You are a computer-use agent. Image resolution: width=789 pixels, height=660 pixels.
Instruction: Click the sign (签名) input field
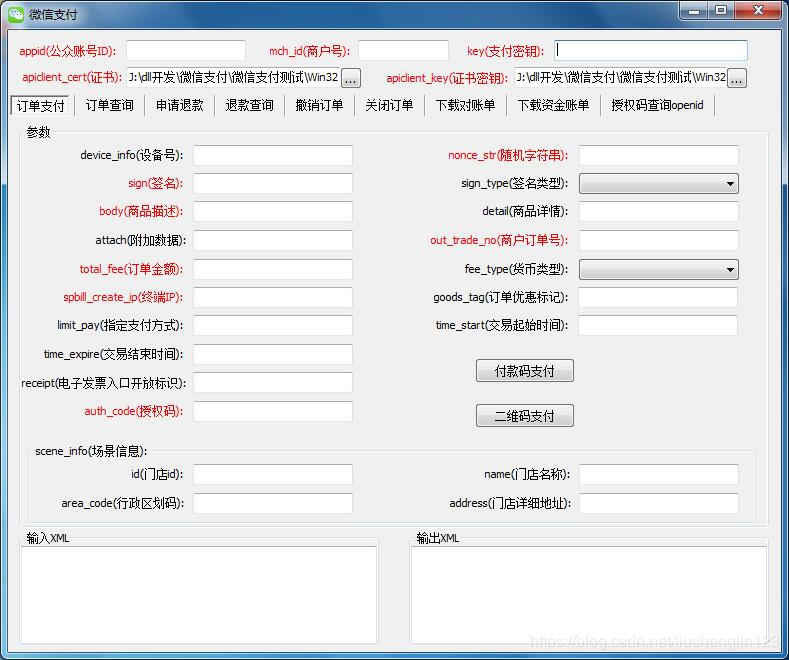pyautogui.click(x=273, y=184)
